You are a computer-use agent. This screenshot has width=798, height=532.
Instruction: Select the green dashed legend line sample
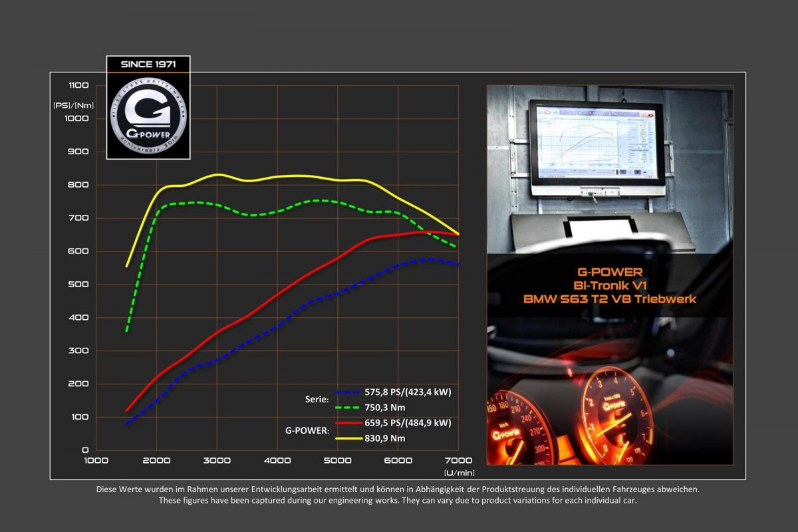pyautogui.click(x=352, y=408)
